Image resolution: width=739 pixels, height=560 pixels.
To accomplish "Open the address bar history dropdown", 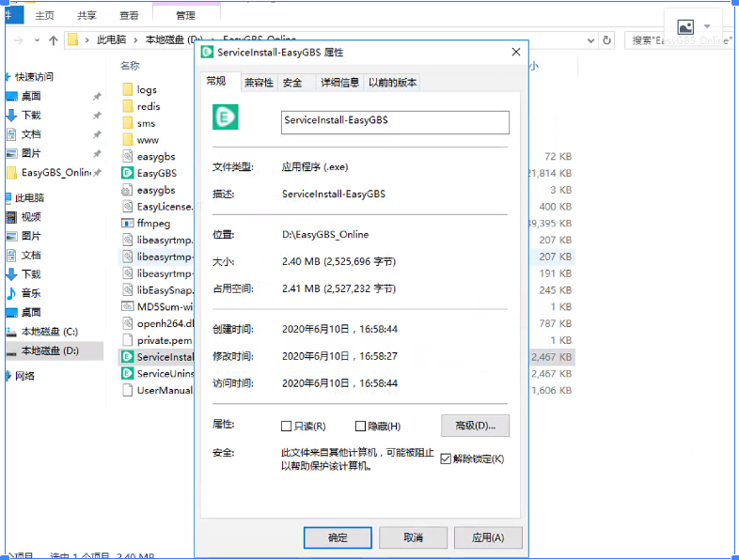I will pos(590,40).
